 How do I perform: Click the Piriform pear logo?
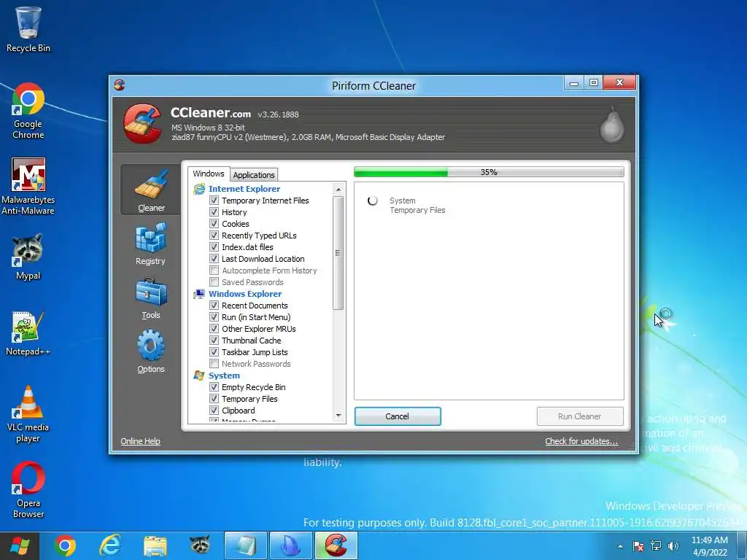(611, 125)
